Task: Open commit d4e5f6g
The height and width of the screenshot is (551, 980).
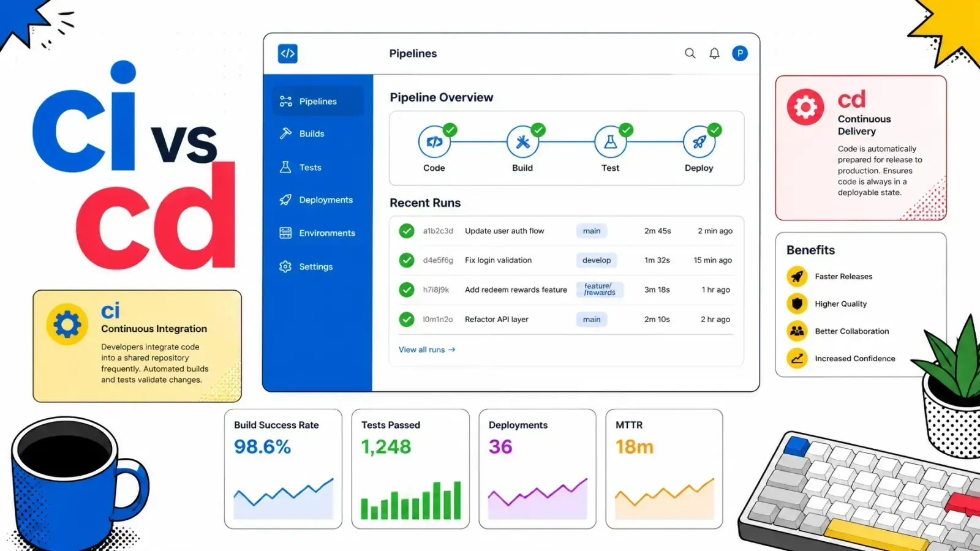Action: tap(438, 260)
